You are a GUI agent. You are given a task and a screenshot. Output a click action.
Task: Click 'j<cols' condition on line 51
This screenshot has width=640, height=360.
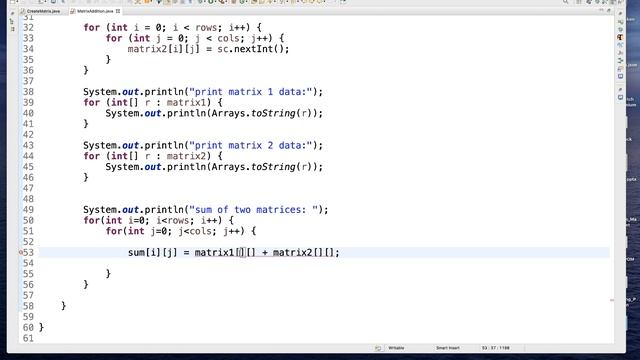(195, 231)
